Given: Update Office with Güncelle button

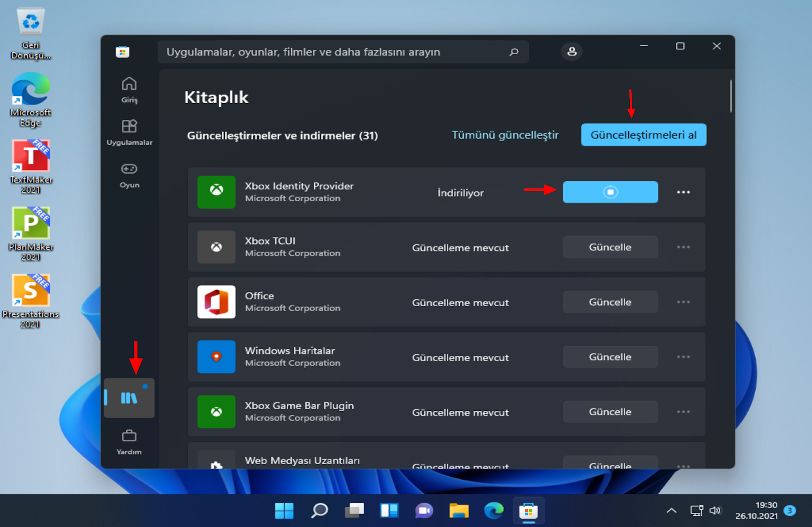Looking at the screenshot, I should coord(610,302).
